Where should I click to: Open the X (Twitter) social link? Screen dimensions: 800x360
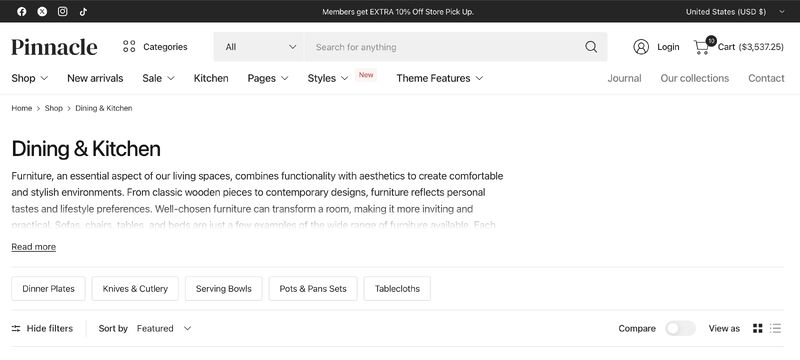[x=42, y=11]
